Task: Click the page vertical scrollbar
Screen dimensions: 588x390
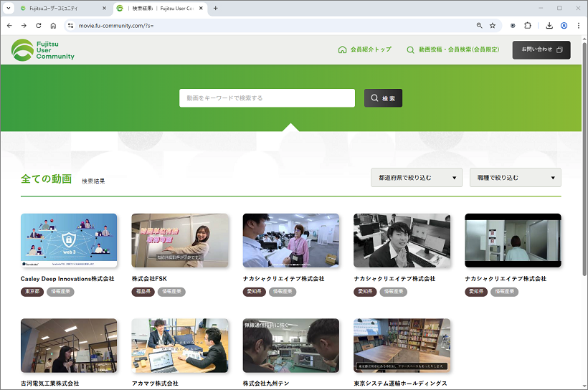Action: click(x=584, y=158)
